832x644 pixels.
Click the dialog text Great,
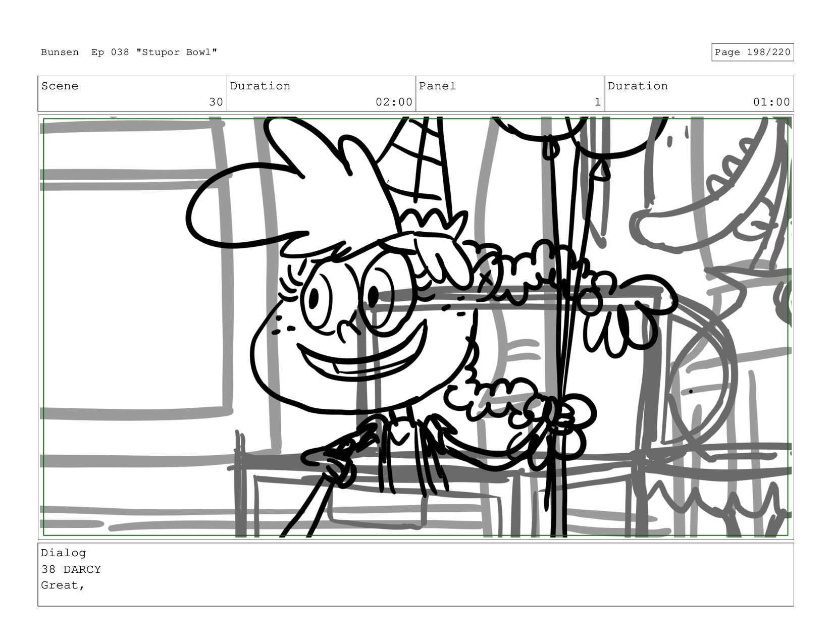(x=63, y=585)
